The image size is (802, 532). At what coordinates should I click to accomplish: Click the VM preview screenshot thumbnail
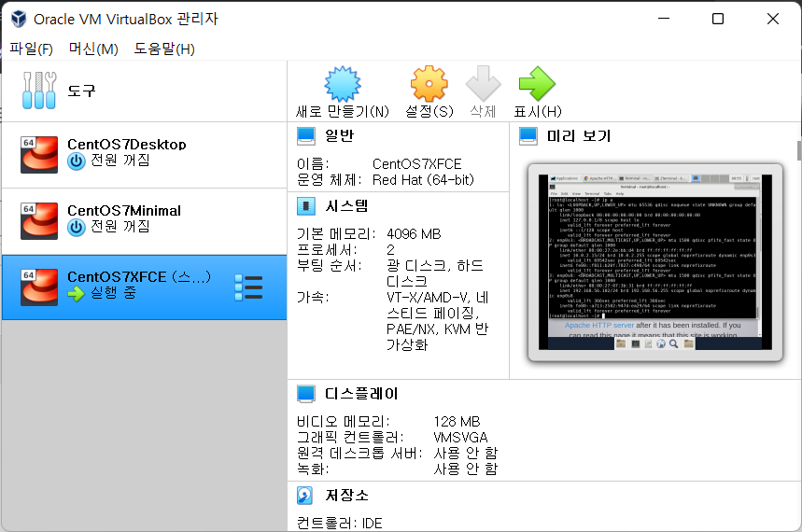coord(655,262)
